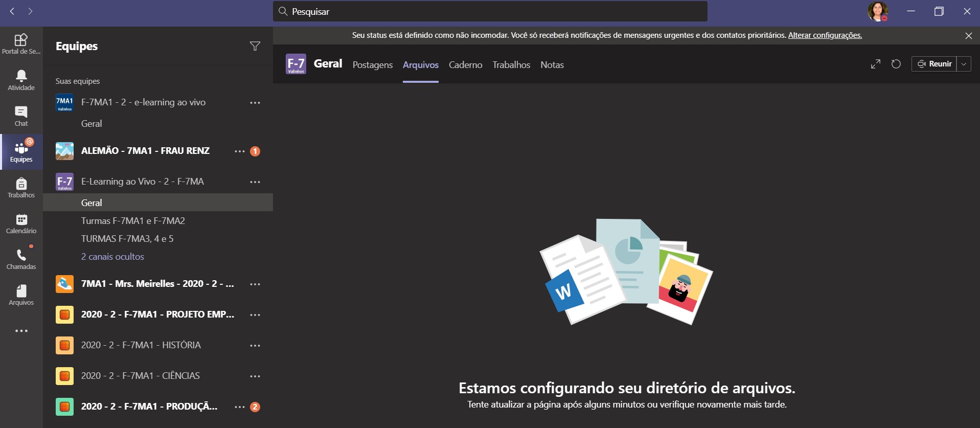
Task: Open the Chat section
Action: click(x=21, y=116)
